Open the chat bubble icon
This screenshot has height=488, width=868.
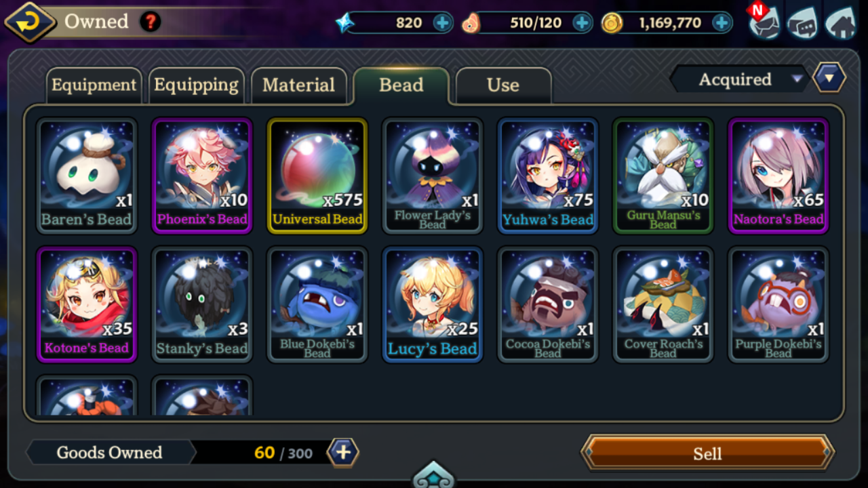pos(802,22)
